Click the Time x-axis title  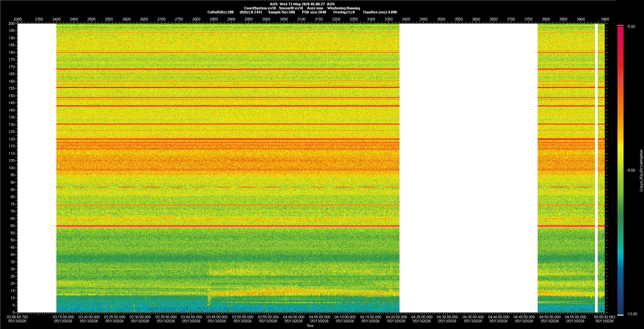tap(310, 326)
